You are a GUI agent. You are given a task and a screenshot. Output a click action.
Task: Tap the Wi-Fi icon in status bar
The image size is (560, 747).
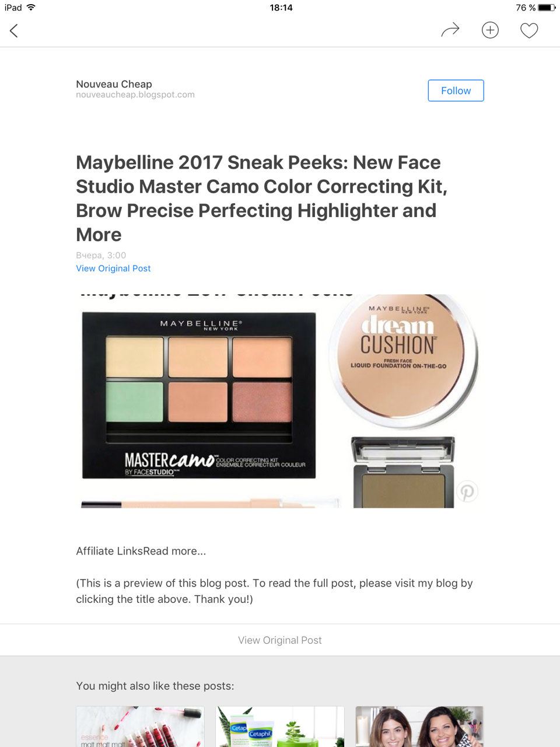31,8
